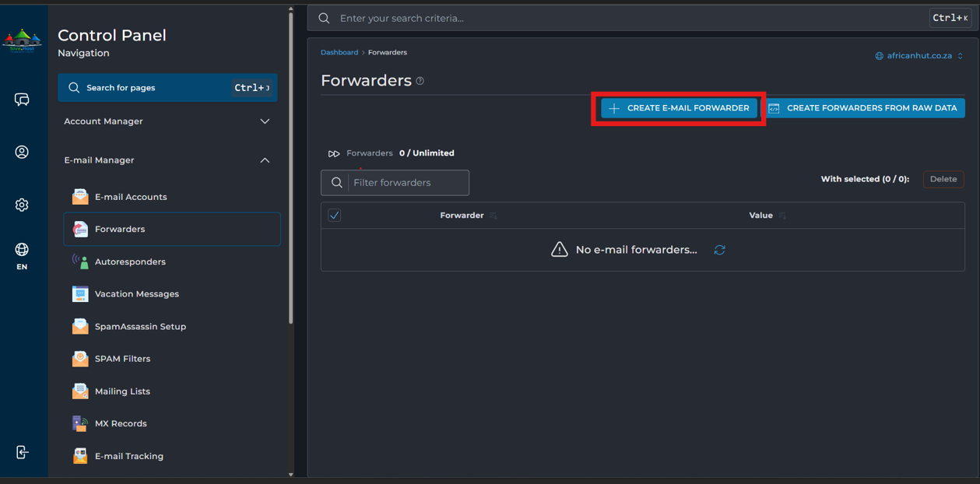Click the MX Records icon

[80, 423]
